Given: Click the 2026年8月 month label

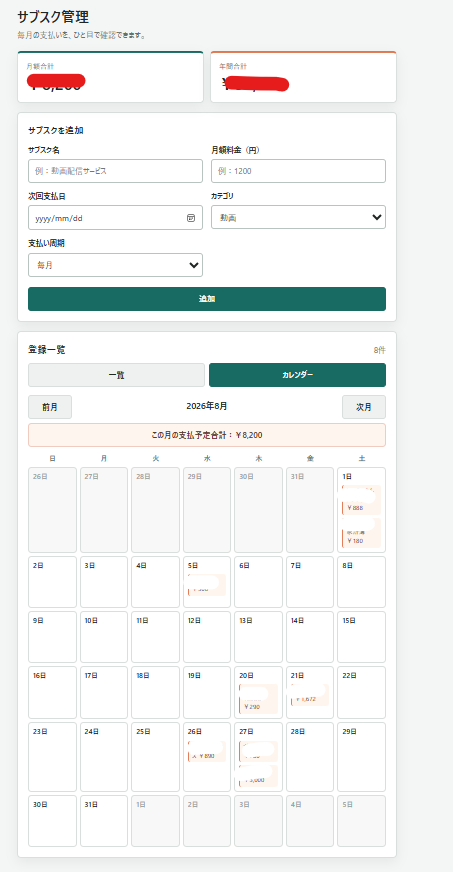Looking at the screenshot, I should pyautogui.click(x=207, y=406).
